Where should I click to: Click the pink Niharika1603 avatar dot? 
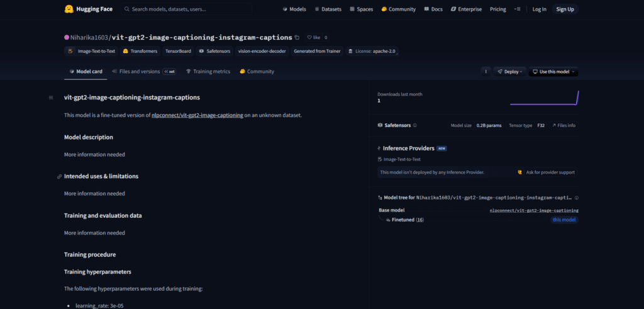(x=67, y=37)
